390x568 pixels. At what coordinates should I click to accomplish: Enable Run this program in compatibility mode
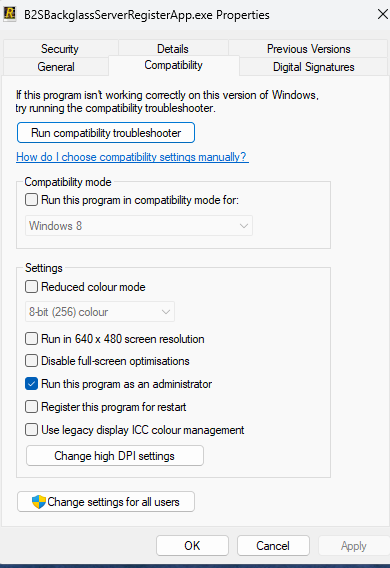pyautogui.click(x=32, y=200)
